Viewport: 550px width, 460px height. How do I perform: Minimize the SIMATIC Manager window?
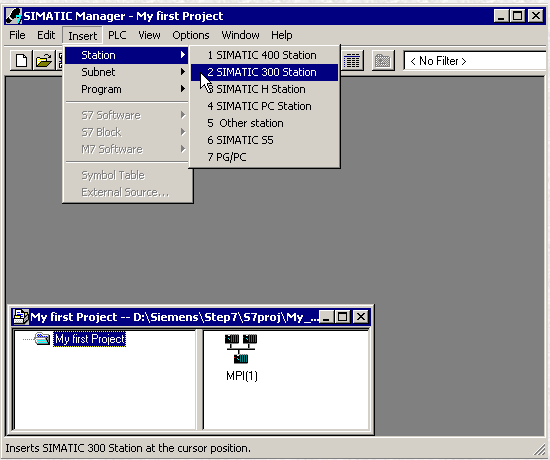click(501, 16)
